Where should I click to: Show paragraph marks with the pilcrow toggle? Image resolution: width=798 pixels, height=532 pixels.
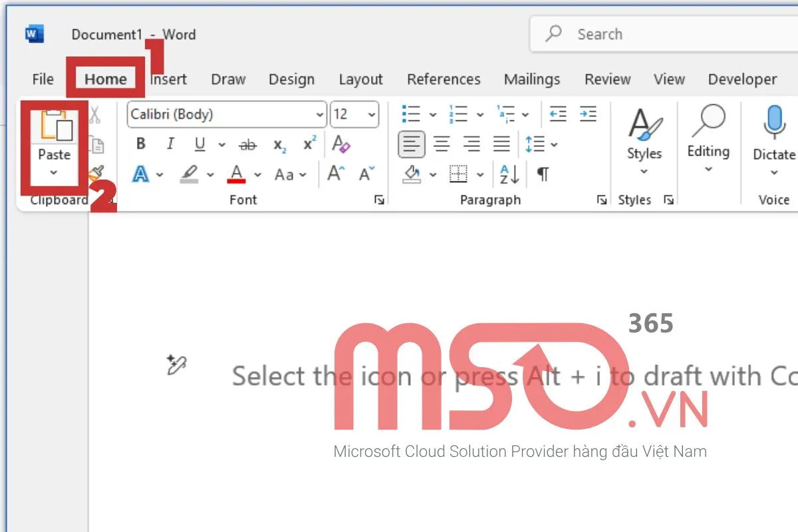tap(543, 174)
